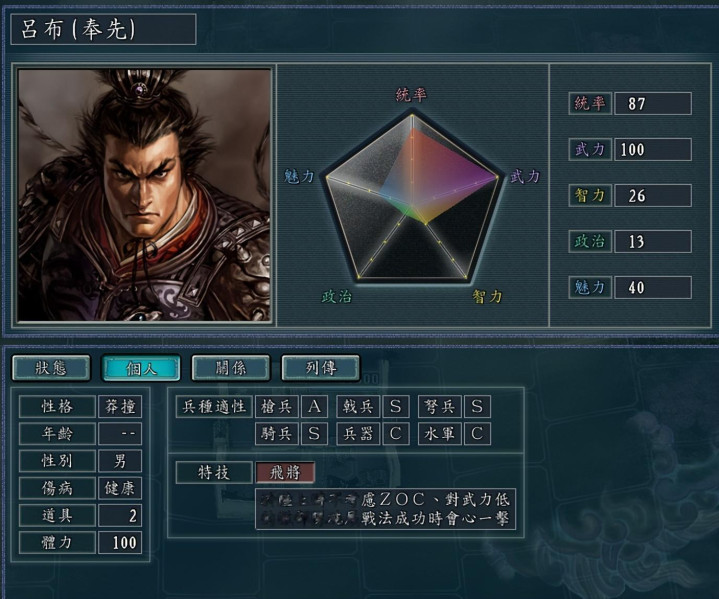Click the 騎兵 aptitude grade S
The image size is (719, 599).
point(314,434)
